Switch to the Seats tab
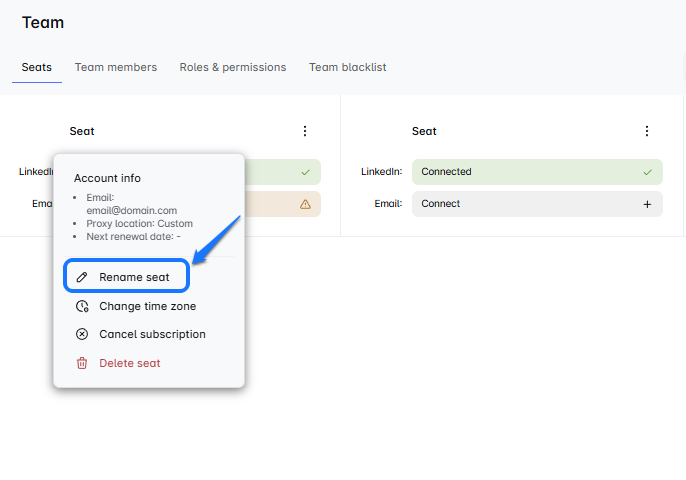The height and width of the screenshot is (480, 686). point(37,67)
